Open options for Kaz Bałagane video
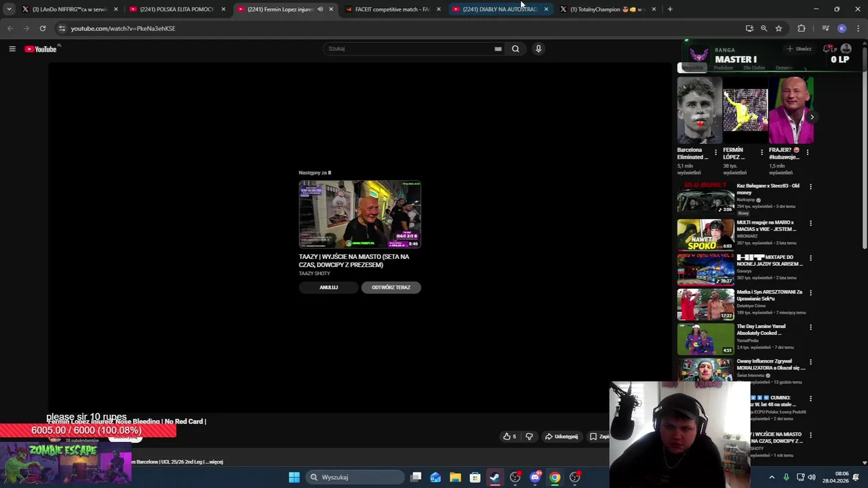868x488 pixels. point(810,186)
